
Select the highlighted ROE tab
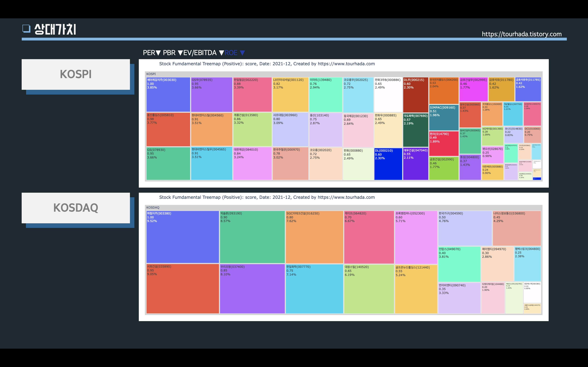click(231, 53)
